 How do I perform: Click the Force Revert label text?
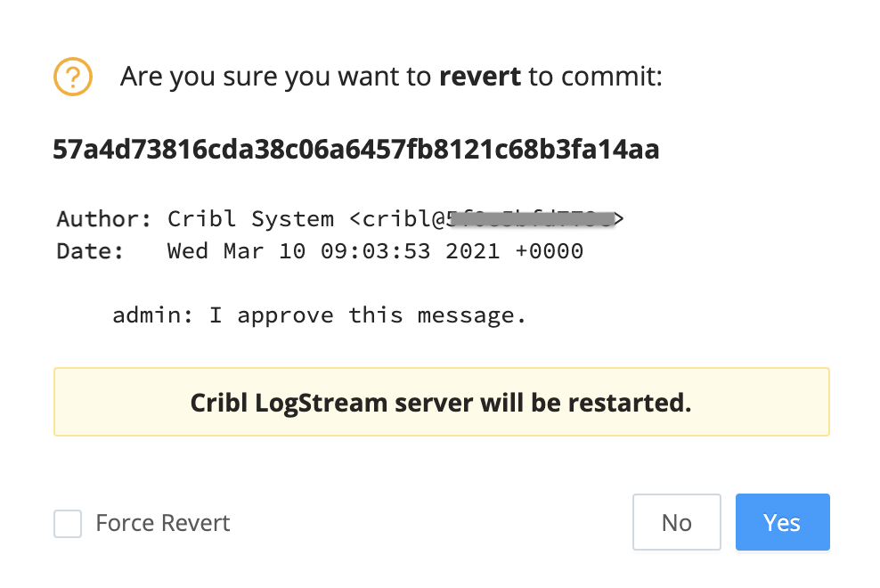(163, 523)
